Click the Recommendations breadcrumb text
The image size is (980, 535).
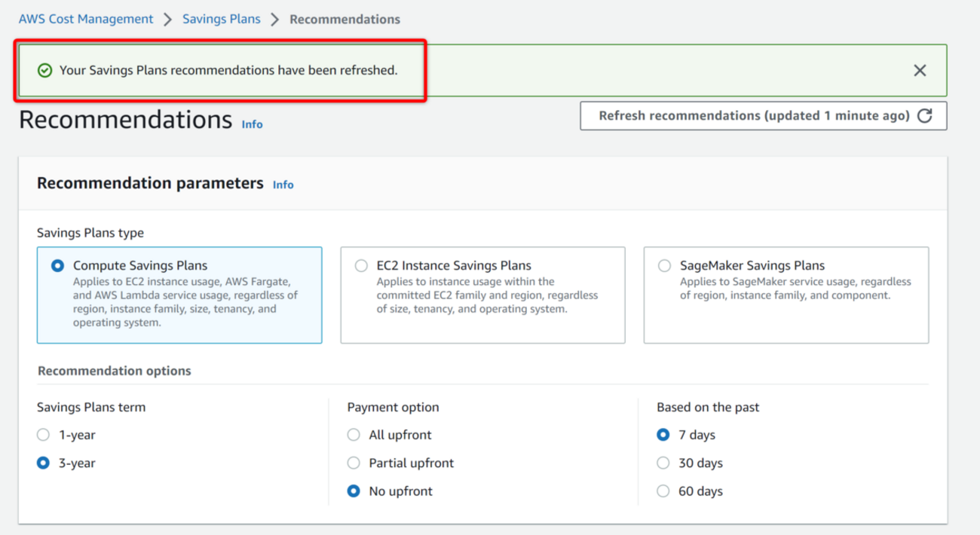[x=345, y=19]
